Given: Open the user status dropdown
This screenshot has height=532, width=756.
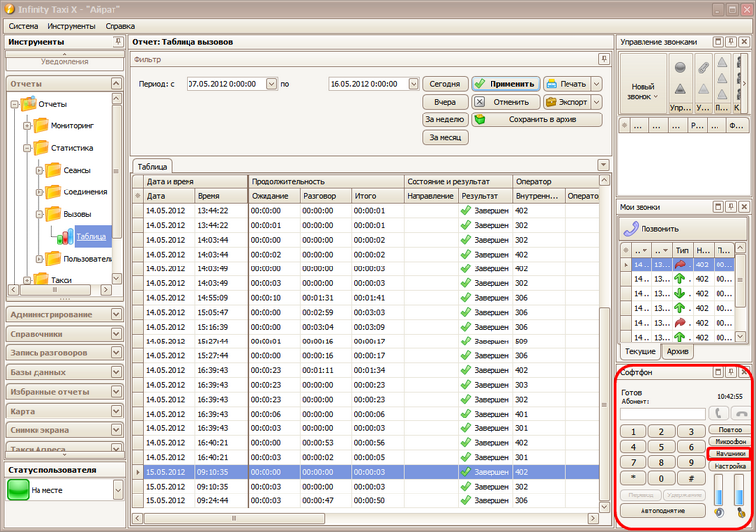Looking at the screenshot, I should [x=118, y=490].
